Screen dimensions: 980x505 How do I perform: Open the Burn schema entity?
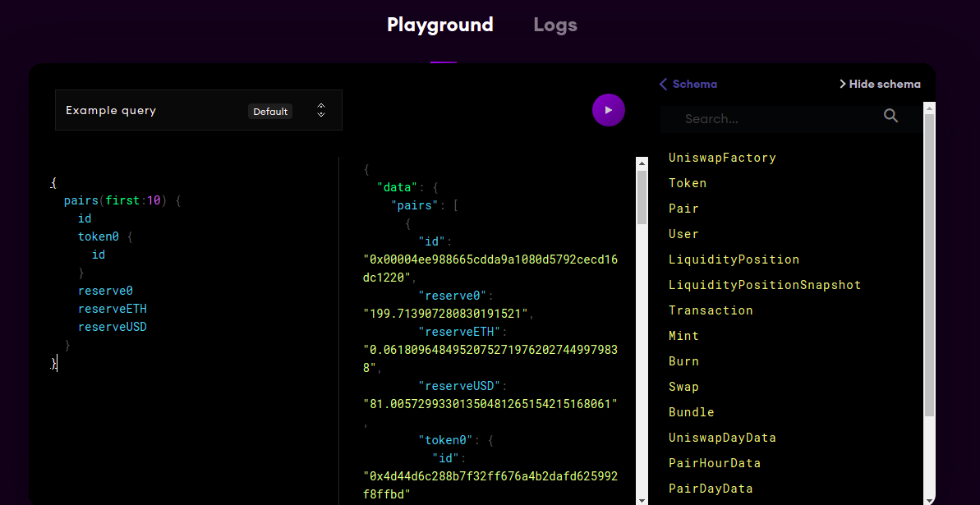[x=683, y=361]
